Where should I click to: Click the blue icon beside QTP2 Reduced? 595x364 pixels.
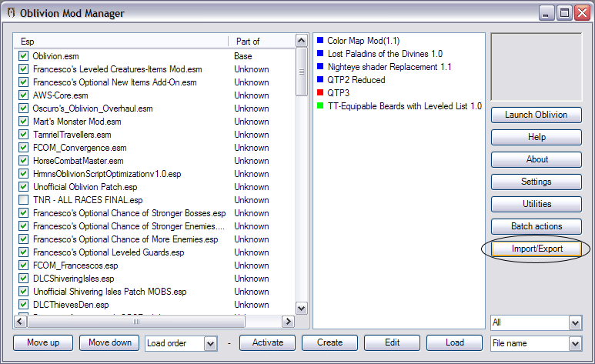tap(320, 80)
